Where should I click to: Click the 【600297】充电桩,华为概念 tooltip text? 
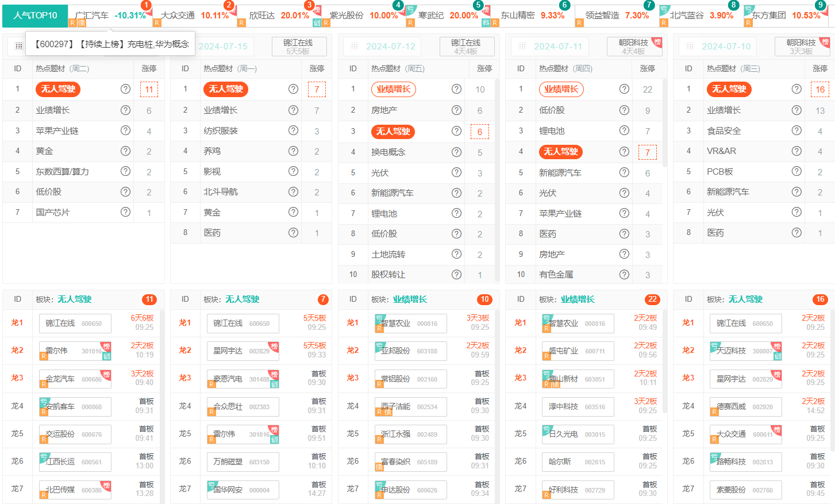pos(111,44)
